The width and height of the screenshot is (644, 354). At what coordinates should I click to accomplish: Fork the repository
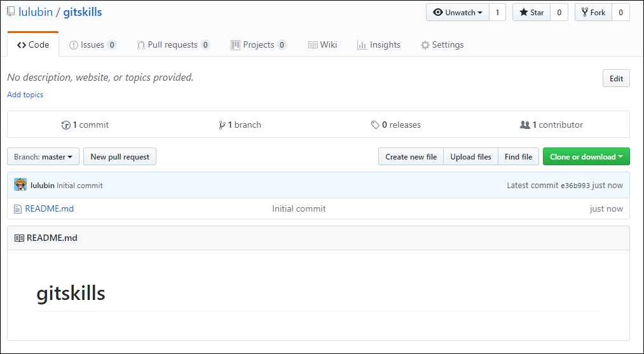tap(594, 12)
